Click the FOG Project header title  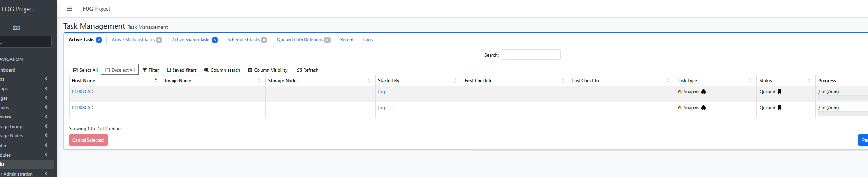coord(96,9)
